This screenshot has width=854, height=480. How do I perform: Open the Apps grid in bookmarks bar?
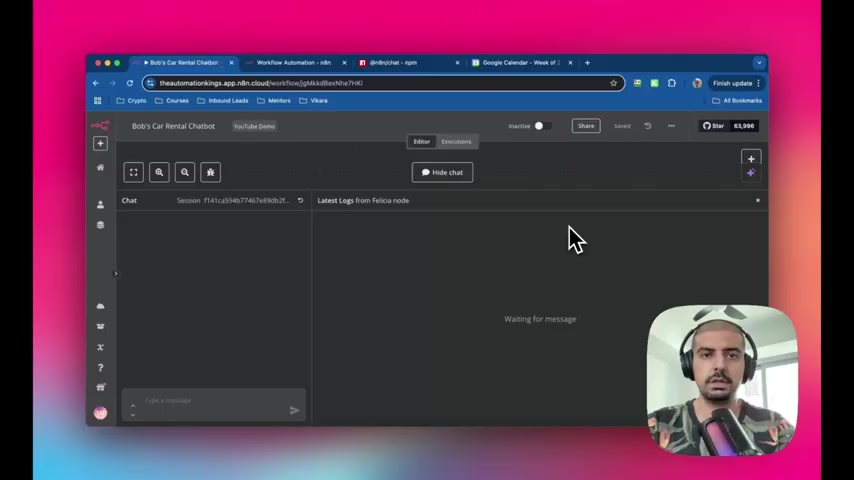[97, 101]
